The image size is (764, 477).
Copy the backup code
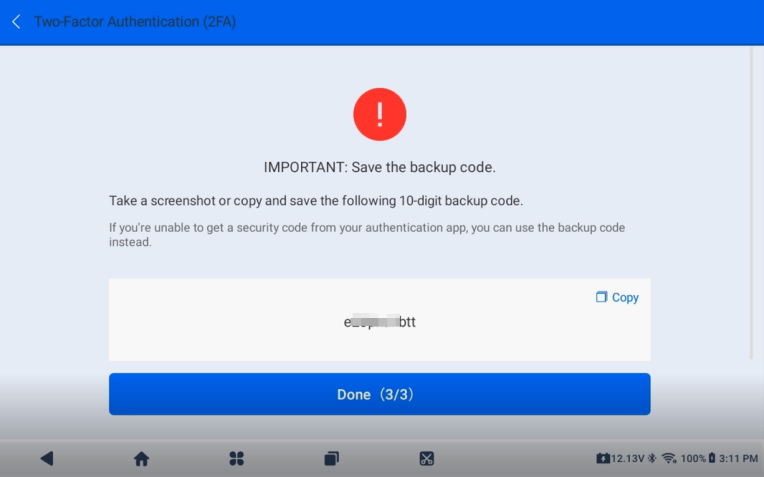625,297
